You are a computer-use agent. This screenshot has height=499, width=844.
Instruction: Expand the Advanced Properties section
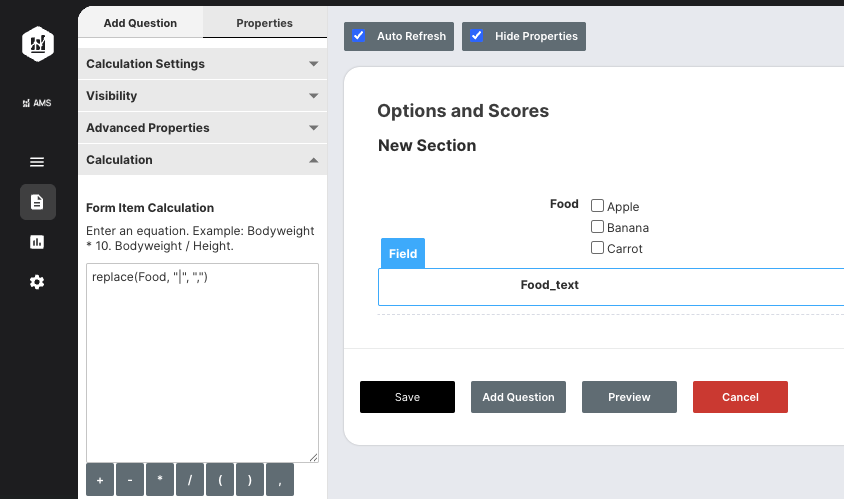tap(202, 128)
